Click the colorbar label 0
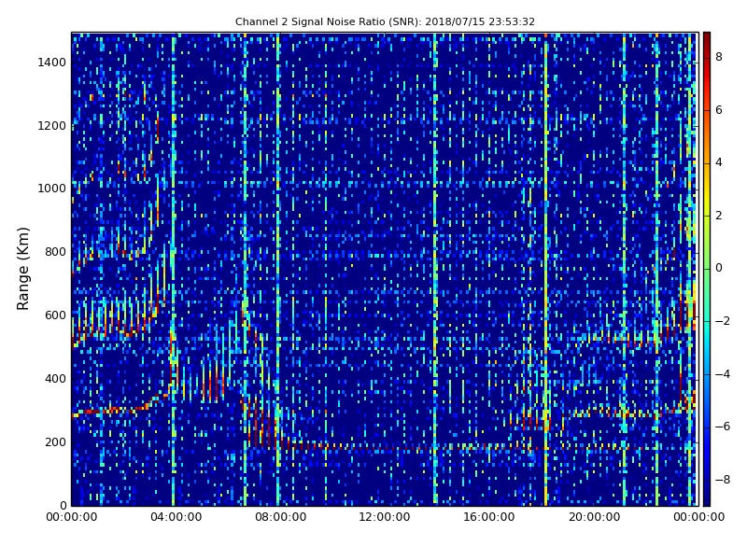Image resolution: width=747 pixels, height=560 pixels. click(719, 268)
